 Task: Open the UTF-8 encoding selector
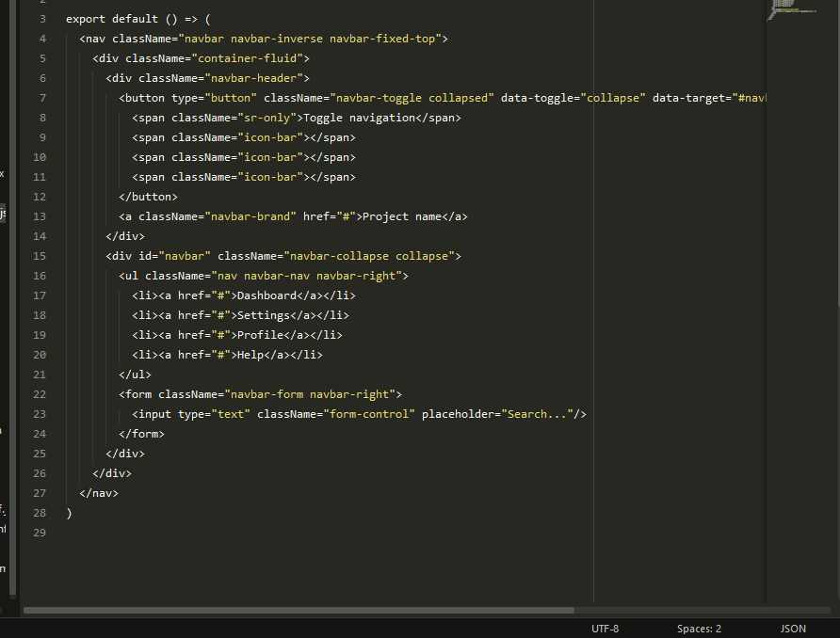point(605,629)
